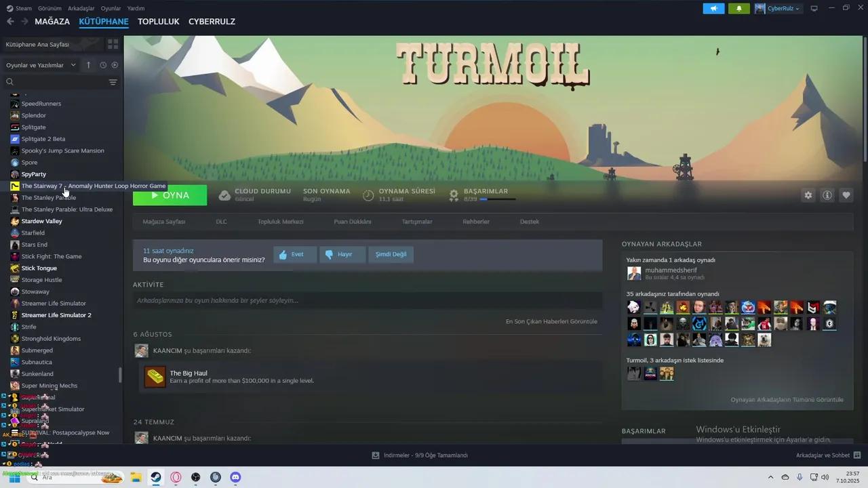
Task: Open the Mağaza Sayfası game link
Action: [163, 222]
